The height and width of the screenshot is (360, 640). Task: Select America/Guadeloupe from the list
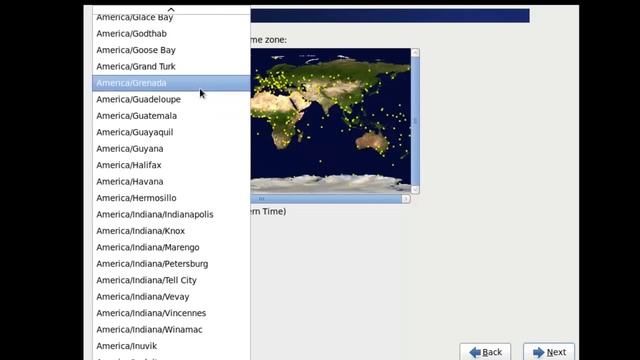pyautogui.click(x=171, y=99)
